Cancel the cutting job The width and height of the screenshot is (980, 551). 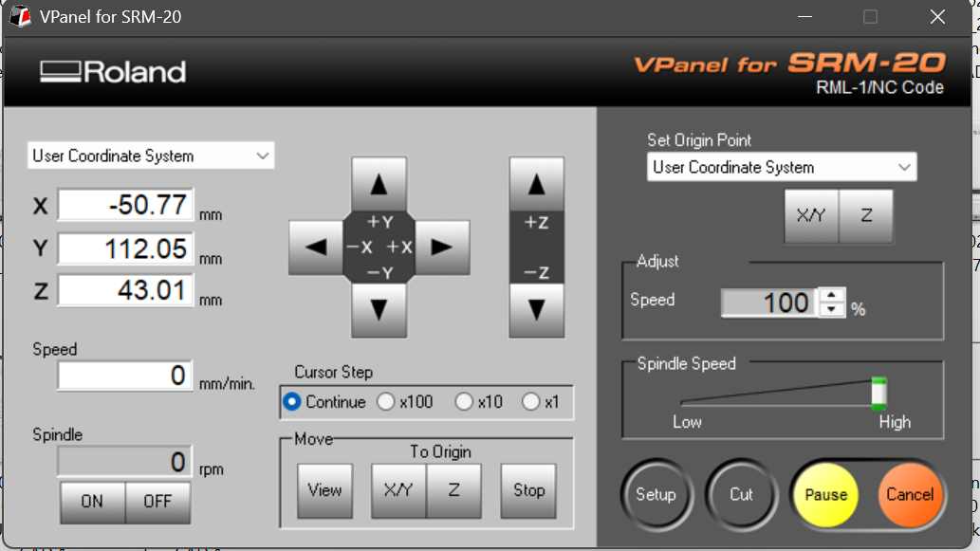pyautogui.click(x=910, y=495)
